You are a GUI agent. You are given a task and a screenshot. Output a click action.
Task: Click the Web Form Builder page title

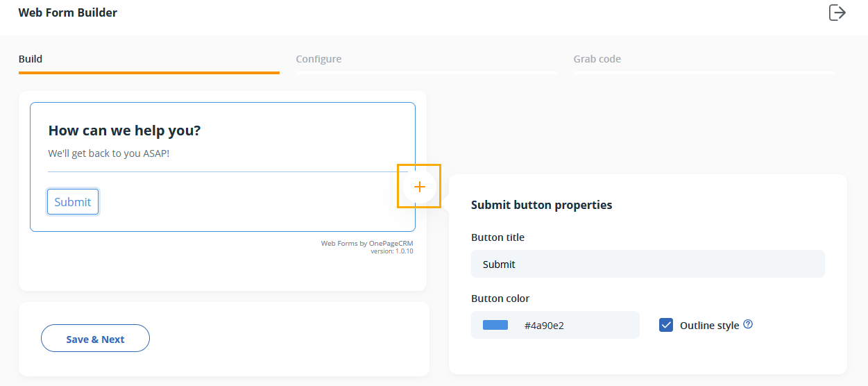pyautogui.click(x=68, y=12)
